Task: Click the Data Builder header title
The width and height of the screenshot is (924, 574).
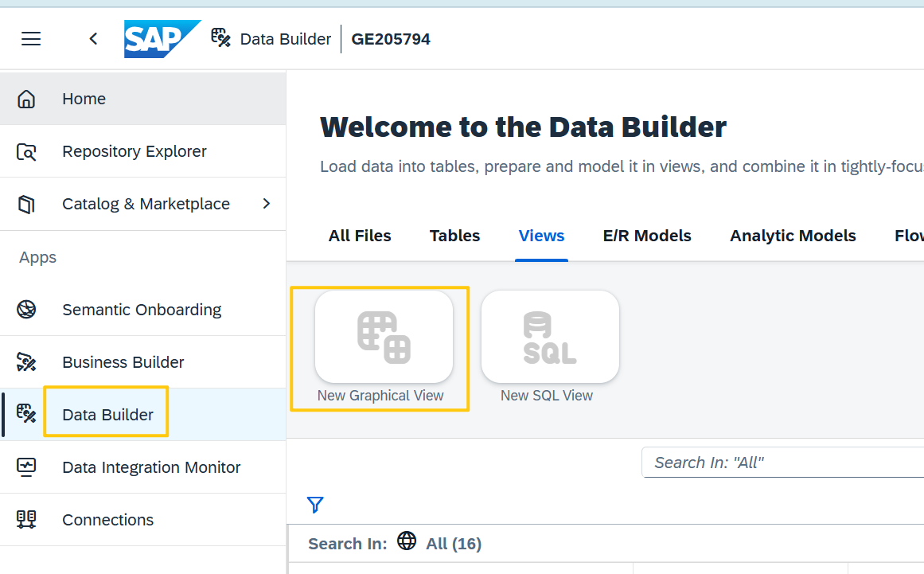Action: point(285,39)
